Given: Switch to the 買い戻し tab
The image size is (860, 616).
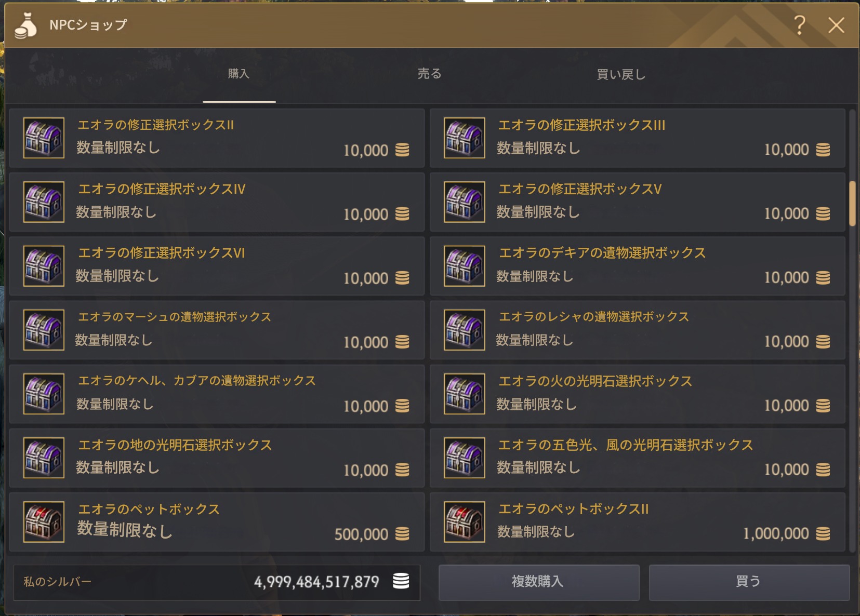Looking at the screenshot, I should click(x=621, y=74).
